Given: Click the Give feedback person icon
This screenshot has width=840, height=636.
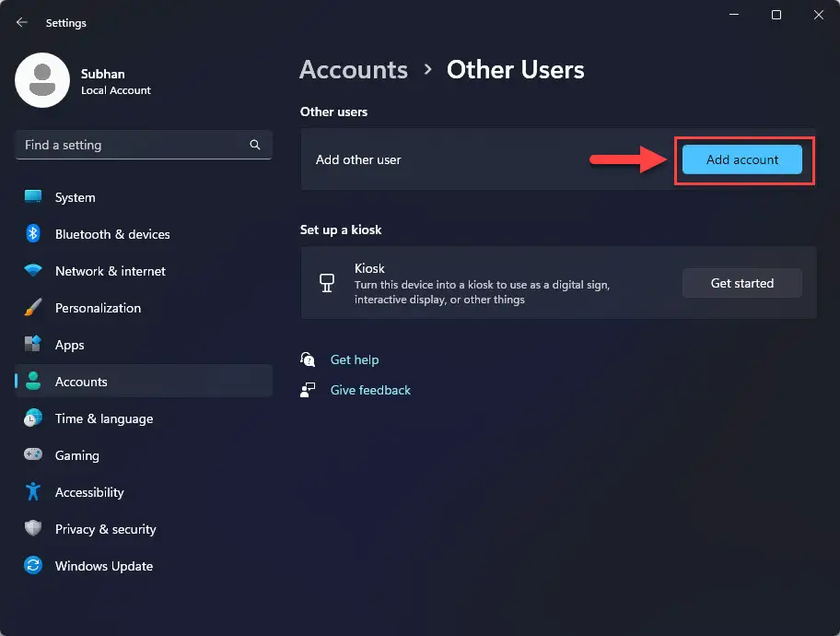Looking at the screenshot, I should point(308,390).
